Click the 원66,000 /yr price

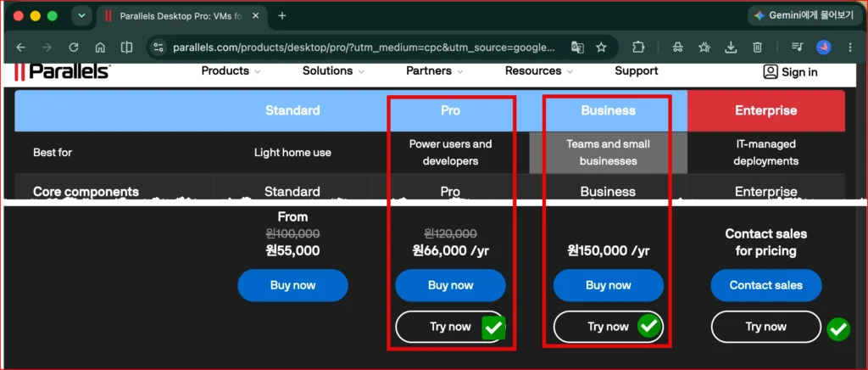point(451,250)
